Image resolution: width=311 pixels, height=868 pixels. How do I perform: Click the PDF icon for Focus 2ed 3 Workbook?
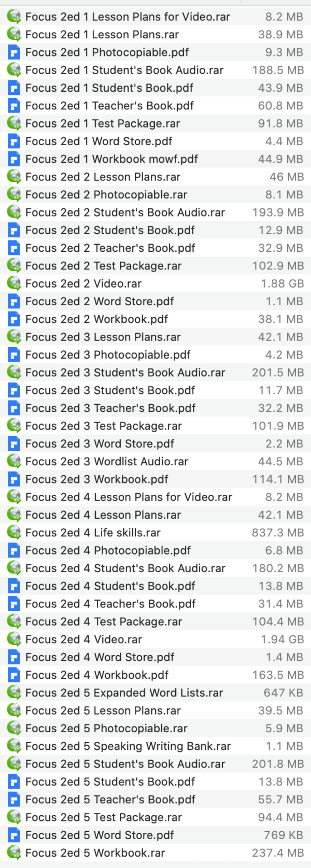14,479
